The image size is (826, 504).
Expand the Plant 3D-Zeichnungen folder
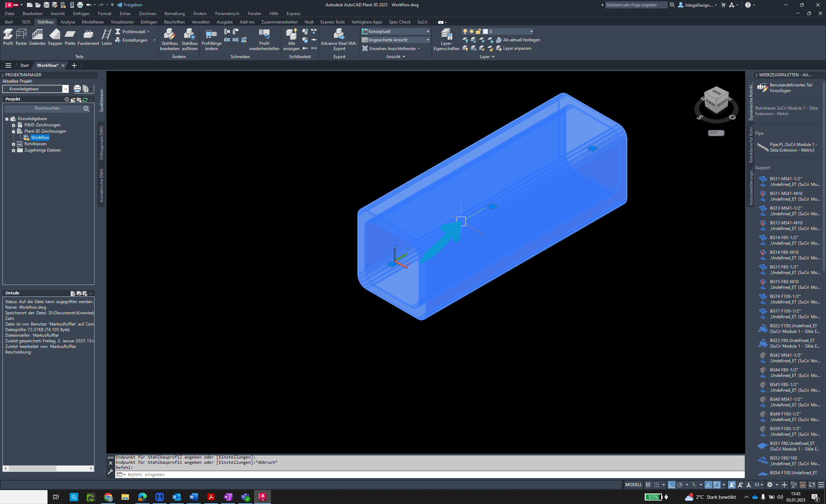[x=13, y=132]
